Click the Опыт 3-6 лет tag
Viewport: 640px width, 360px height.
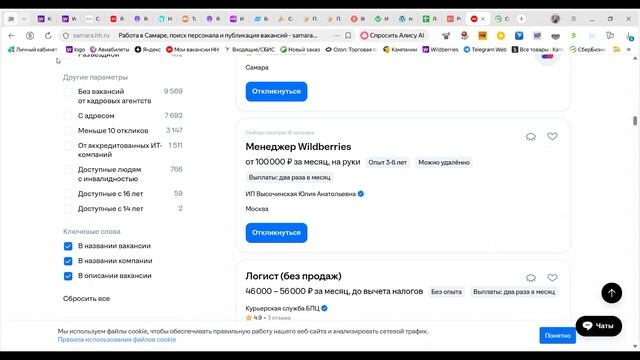coord(387,162)
